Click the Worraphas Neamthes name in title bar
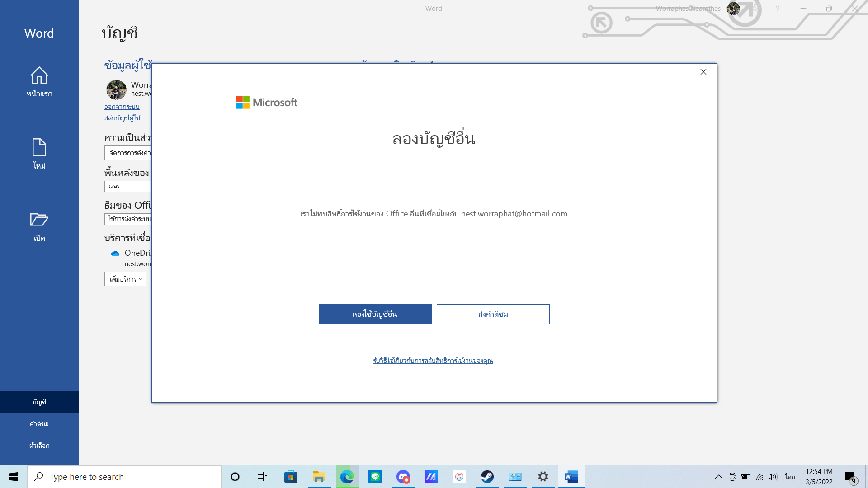The image size is (868, 488). [x=688, y=9]
